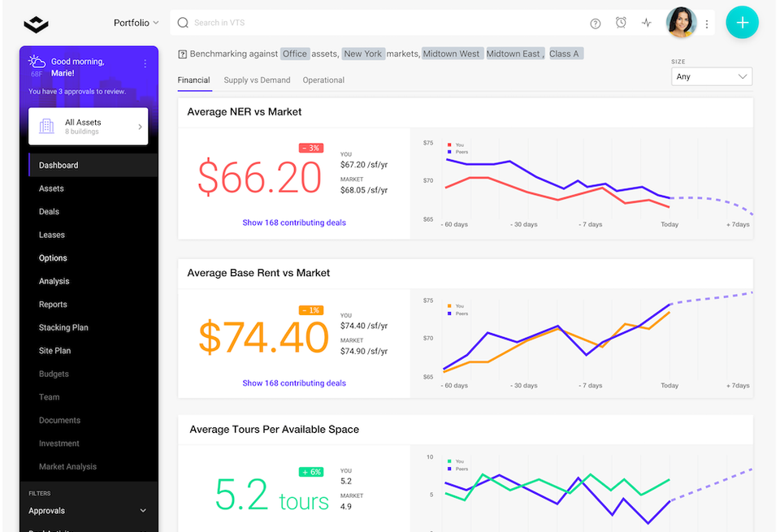
Task: Click Peers legend swatch in Tours chart
Action: coord(449,469)
